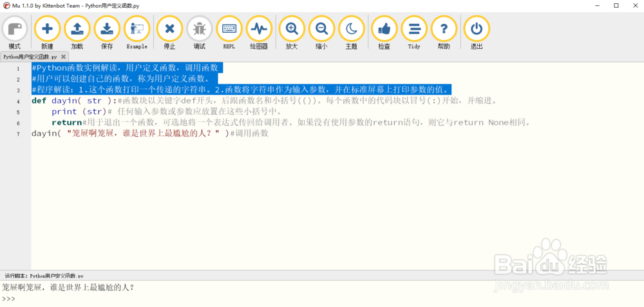Save the script with 保存
644x307 pixels.
coord(107,33)
